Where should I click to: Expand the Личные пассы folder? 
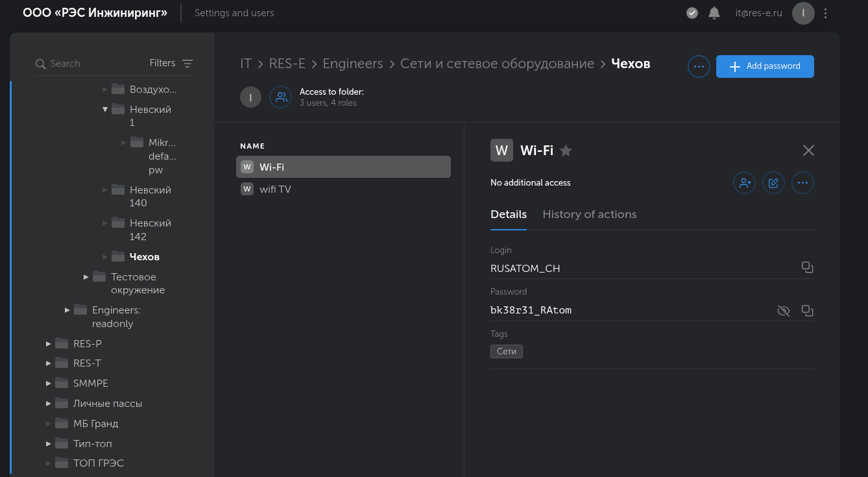pos(49,404)
